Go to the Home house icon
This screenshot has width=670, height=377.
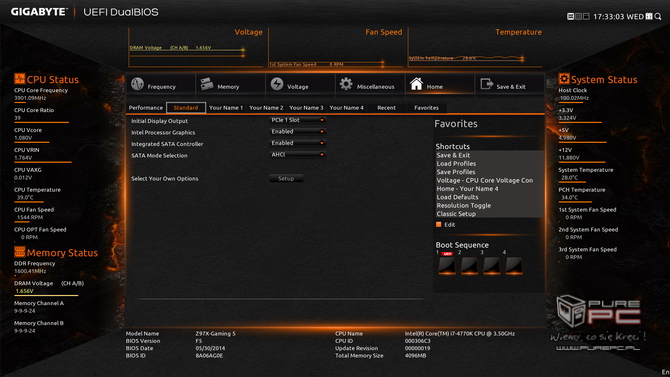pyautogui.click(x=416, y=84)
